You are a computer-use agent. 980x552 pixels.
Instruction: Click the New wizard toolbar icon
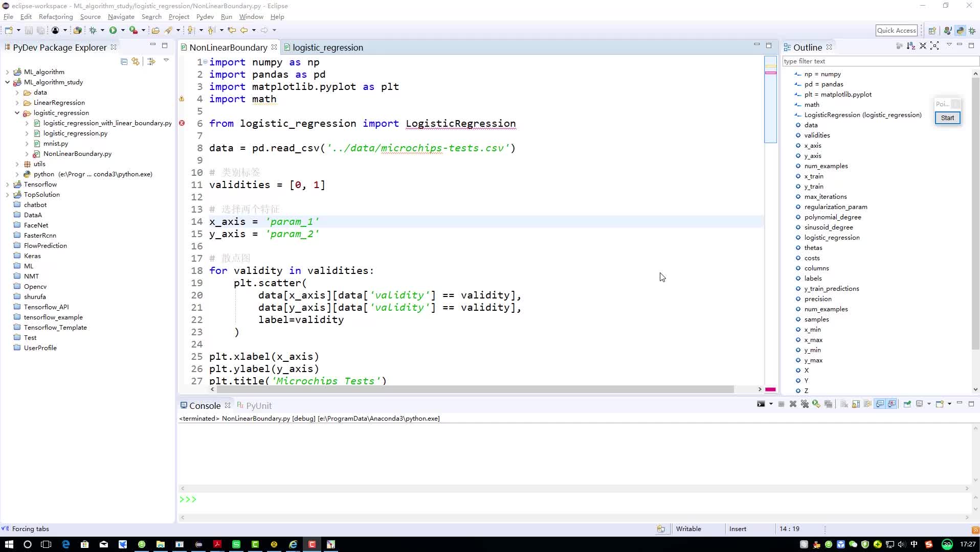(x=9, y=30)
